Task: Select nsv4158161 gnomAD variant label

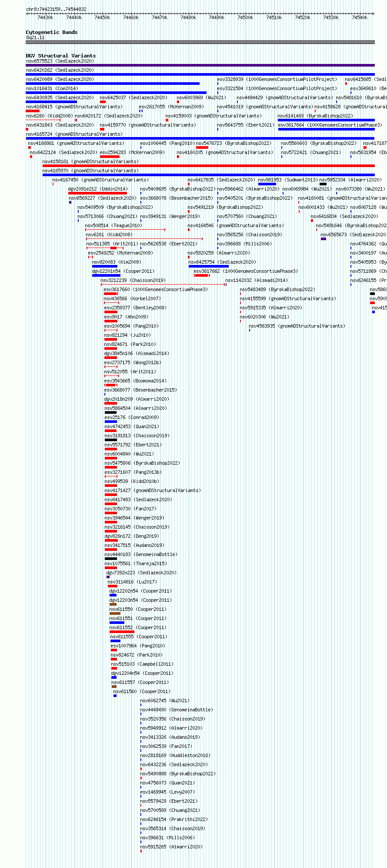Action: point(90,161)
